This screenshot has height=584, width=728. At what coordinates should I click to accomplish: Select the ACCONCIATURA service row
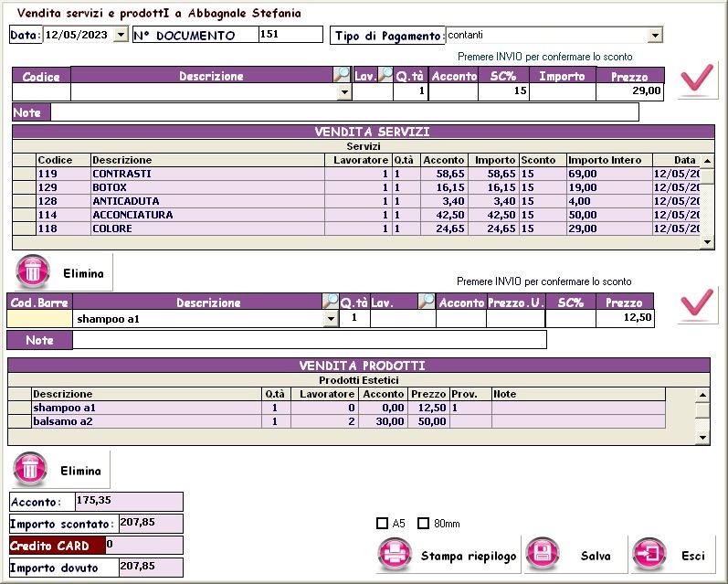click(x=356, y=215)
